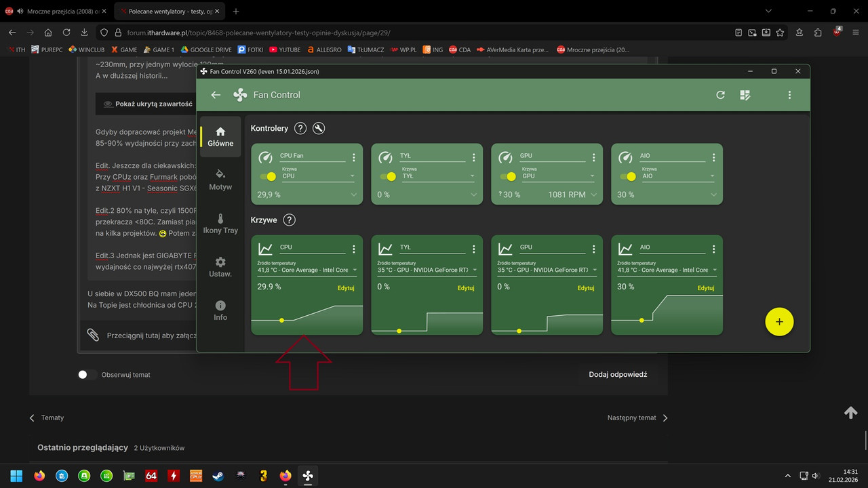Toggle the Obserwuj temat switch
This screenshot has width=868, height=488.
click(86, 374)
